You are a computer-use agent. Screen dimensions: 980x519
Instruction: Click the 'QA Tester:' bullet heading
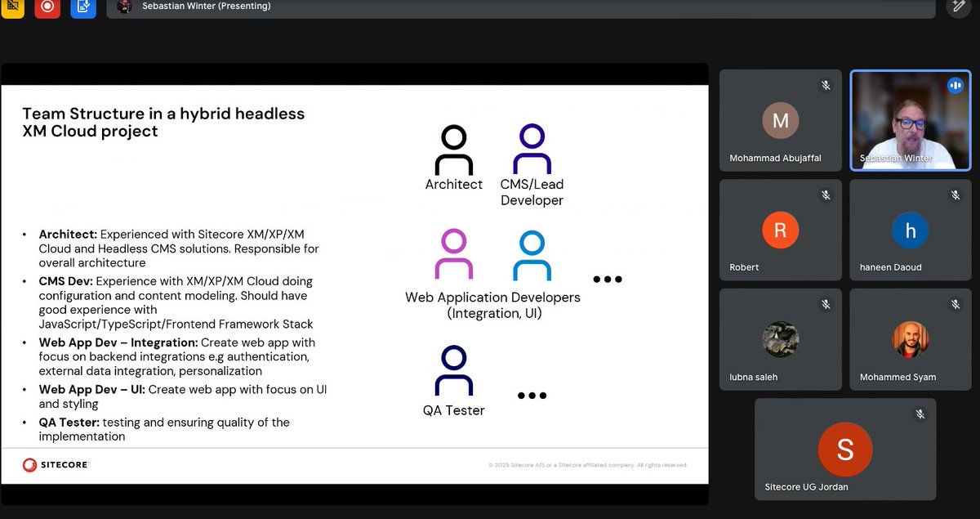(x=69, y=423)
